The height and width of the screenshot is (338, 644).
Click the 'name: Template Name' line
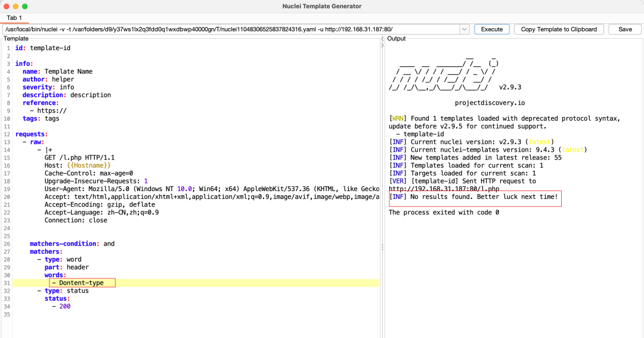click(x=57, y=72)
